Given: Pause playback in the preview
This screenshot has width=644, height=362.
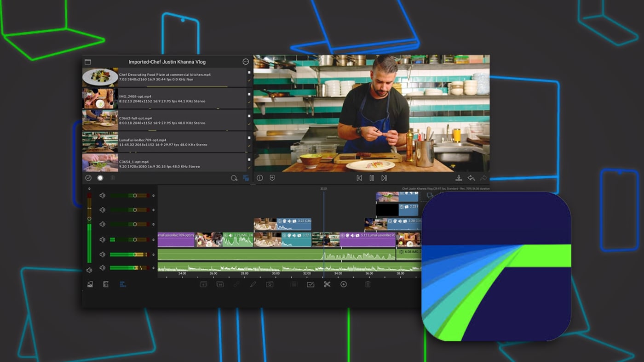Looking at the screenshot, I should (x=372, y=178).
